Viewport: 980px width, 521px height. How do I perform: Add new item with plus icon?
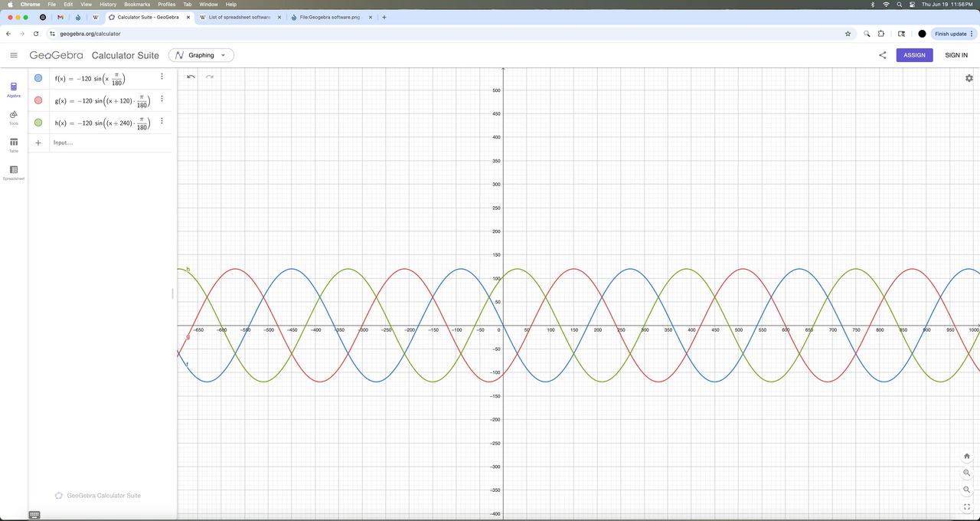[x=38, y=143]
